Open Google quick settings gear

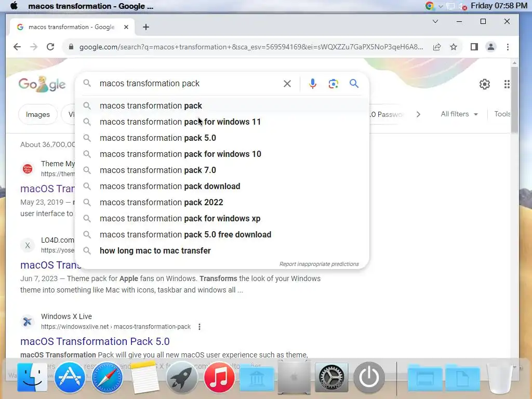pos(485,84)
